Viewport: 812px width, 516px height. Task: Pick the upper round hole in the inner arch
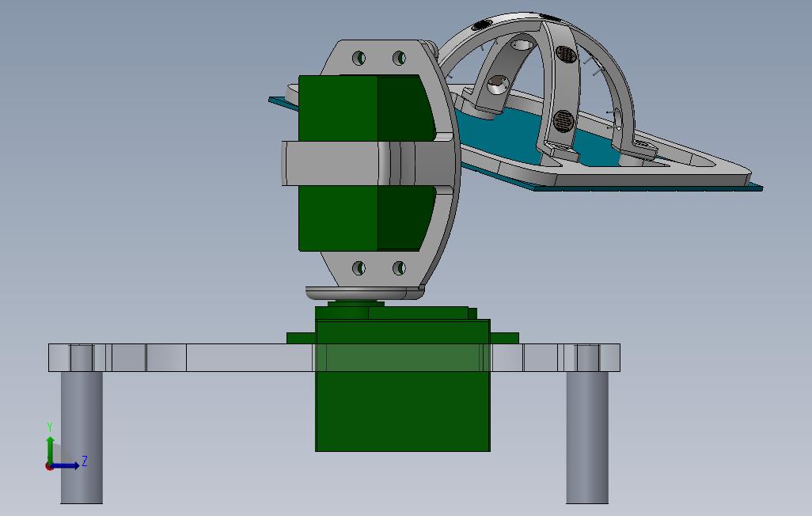click(x=522, y=44)
